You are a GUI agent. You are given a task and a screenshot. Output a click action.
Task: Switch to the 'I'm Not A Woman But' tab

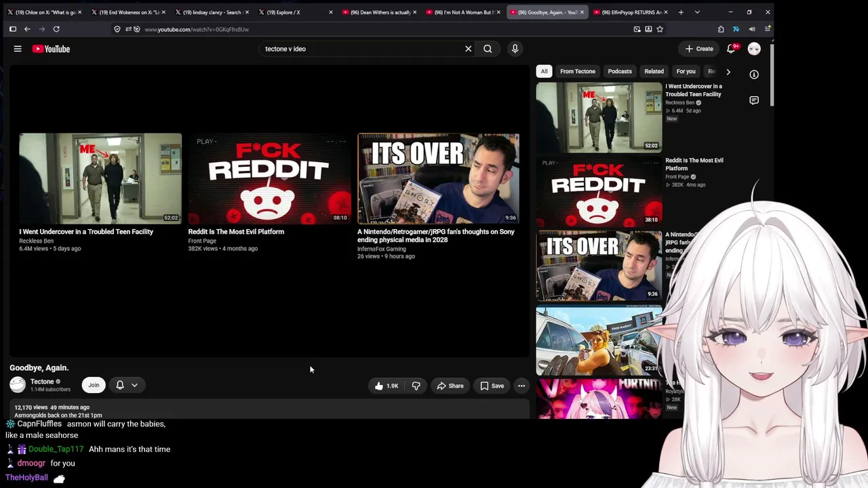(464, 12)
